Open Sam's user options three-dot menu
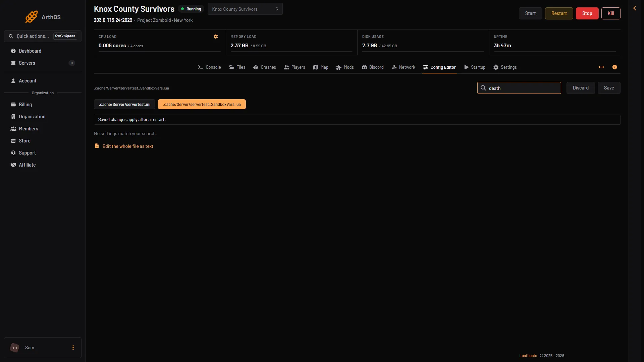This screenshot has height=362, width=644. [73, 348]
